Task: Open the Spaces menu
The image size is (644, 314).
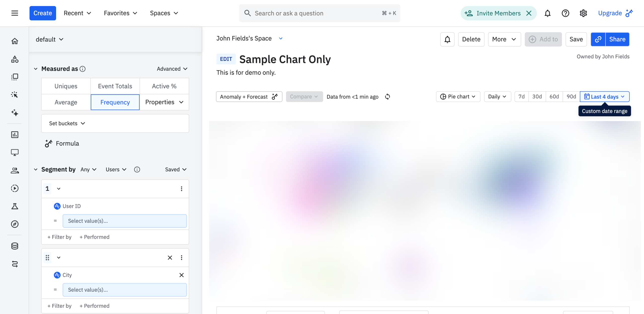Action: coord(164,13)
